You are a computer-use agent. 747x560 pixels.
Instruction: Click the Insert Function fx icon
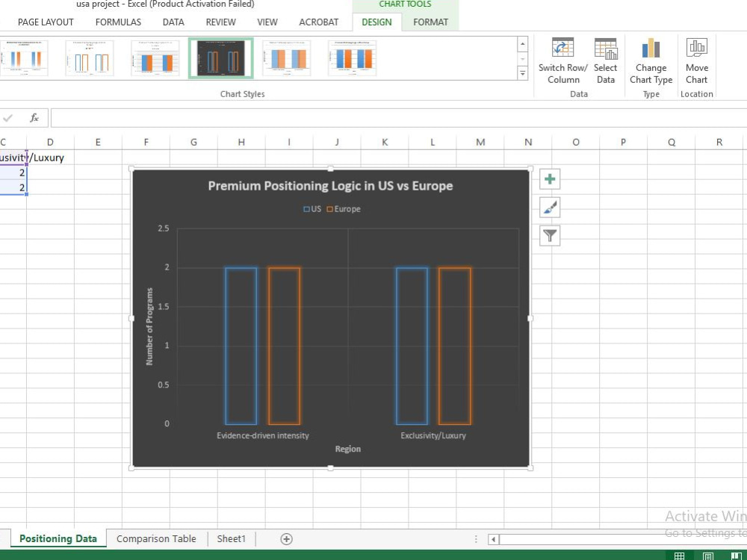click(34, 118)
